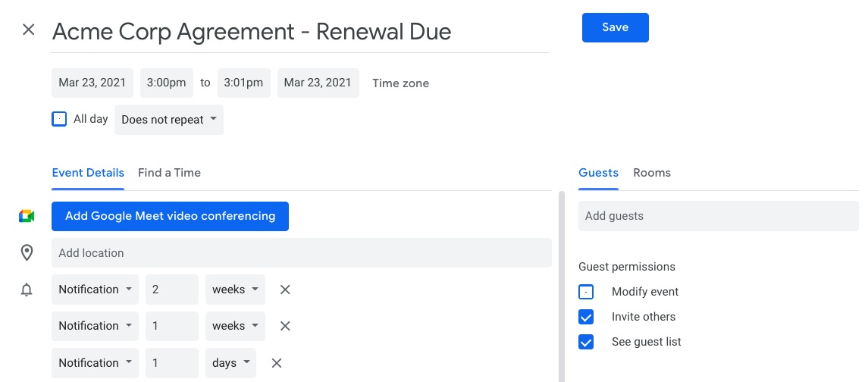Add Google Meet video conferencing
This screenshot has height=382, width=868.
(170, 216)
